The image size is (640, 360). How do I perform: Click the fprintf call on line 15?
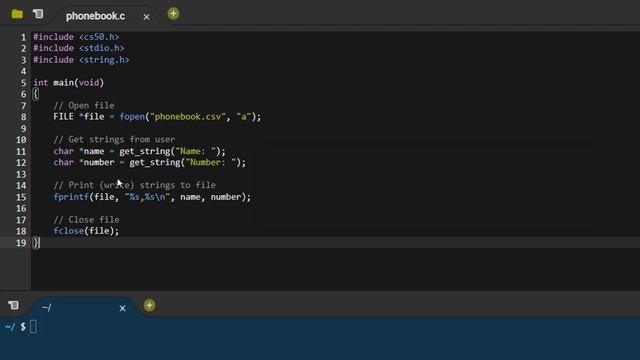click(71, 197)
